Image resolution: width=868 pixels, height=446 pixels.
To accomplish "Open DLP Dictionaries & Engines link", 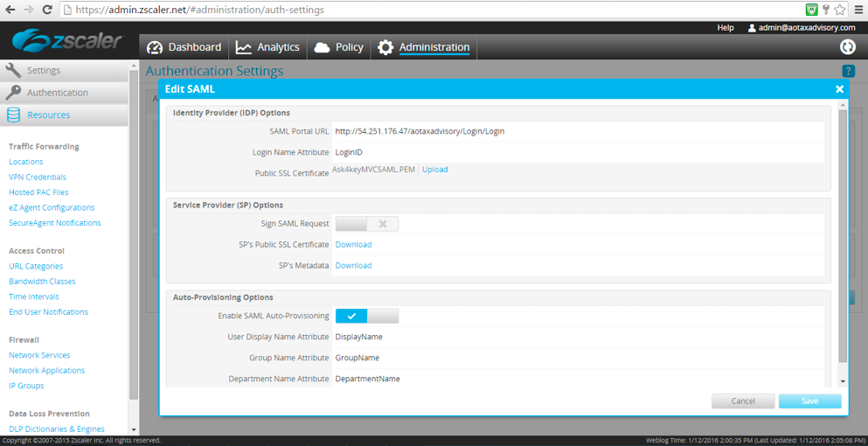I will pyautogui.click(x=57, y=429).
